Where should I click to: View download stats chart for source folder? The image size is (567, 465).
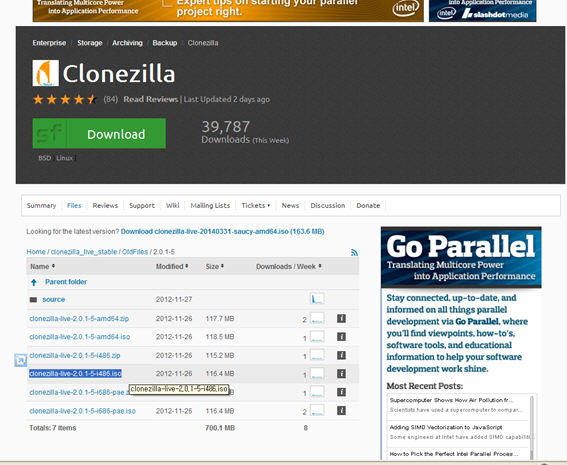[317, 299]
